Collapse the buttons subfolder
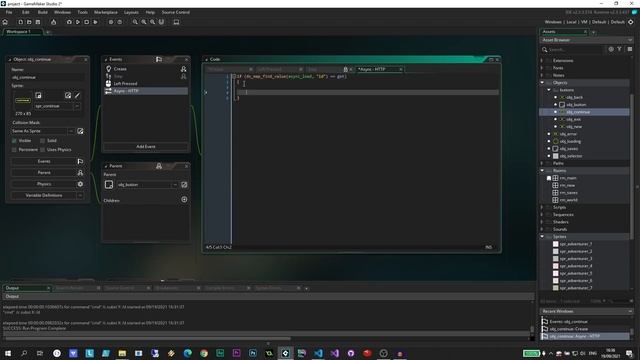This screenshot has width=640, height=360. (549, 90)
